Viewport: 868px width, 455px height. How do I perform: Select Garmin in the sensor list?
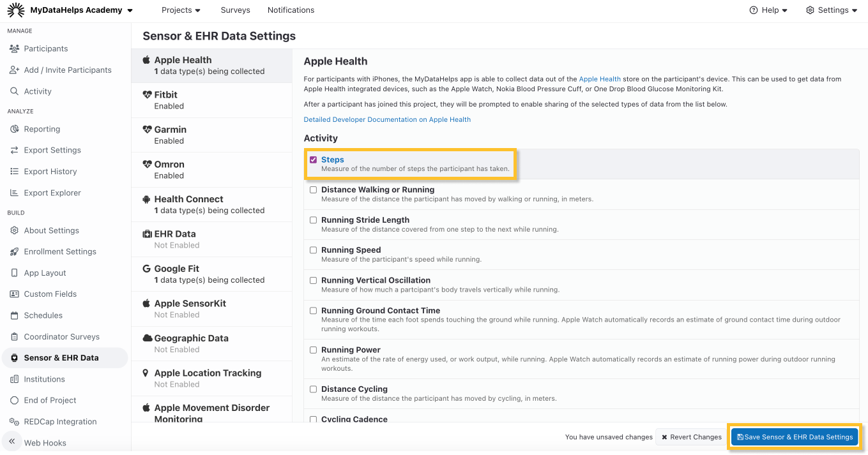211,135
